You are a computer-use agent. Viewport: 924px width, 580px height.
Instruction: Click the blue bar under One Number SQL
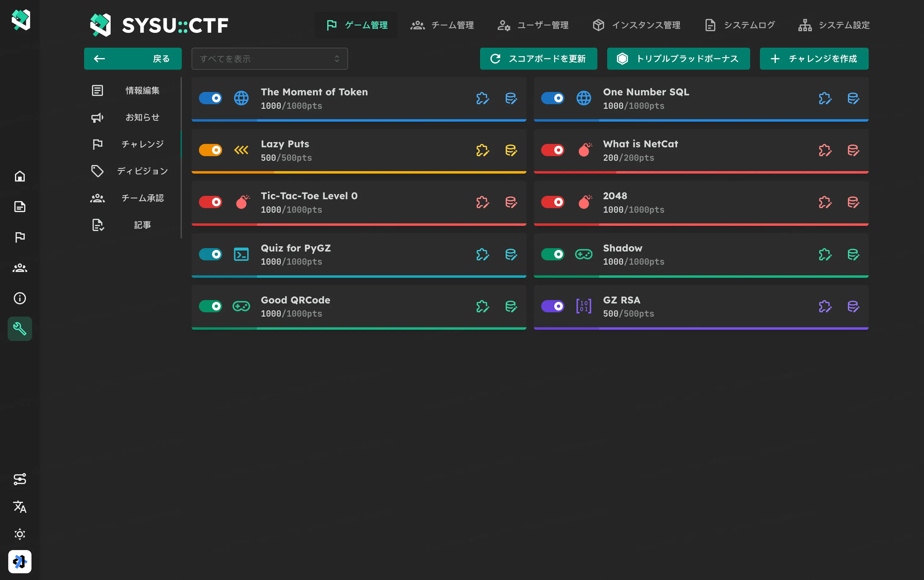coord(701,120)
